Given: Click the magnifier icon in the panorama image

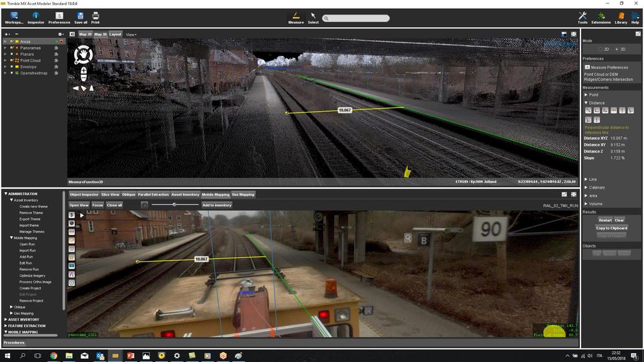Looking at the screenshot, I should pos(408,238).
